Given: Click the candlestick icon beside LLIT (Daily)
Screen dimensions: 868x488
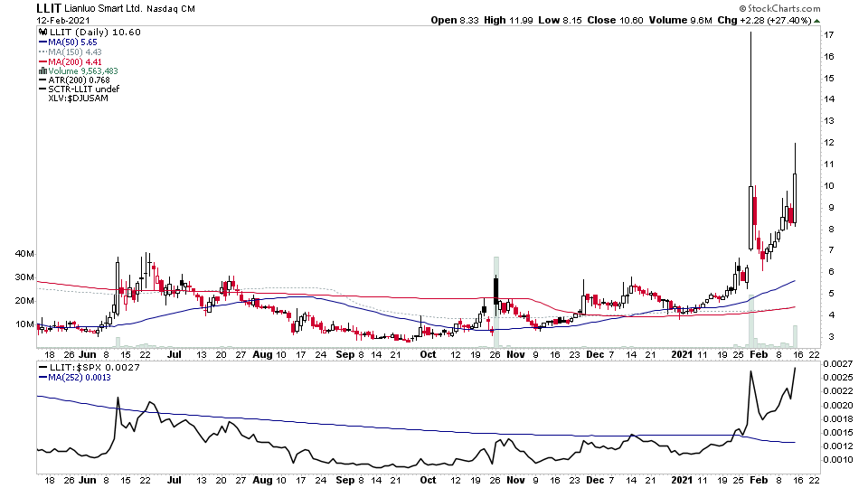Looking at the screenshot, I should tap(42, 33).
